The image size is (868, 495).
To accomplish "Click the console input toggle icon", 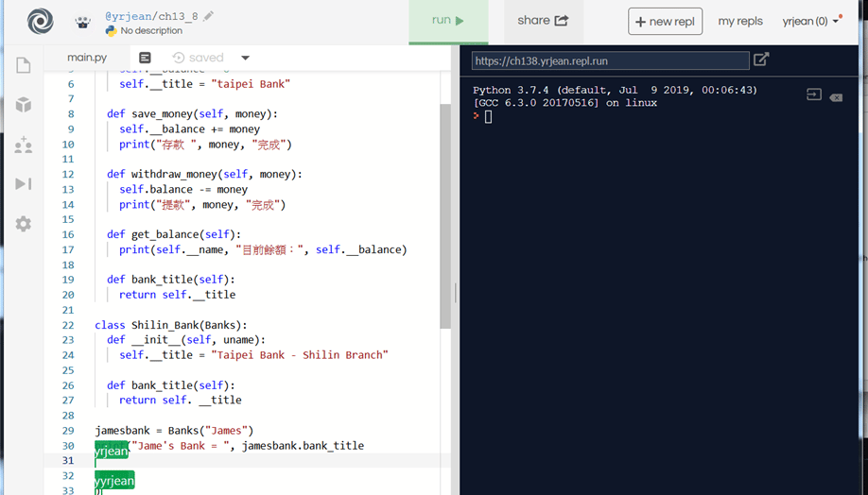I will coord(814,94).
